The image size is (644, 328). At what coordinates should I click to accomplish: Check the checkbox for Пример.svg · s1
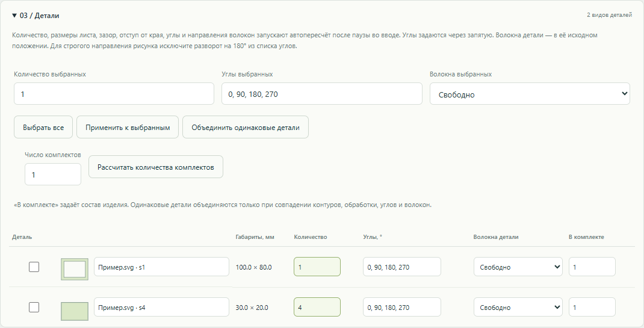coord(34,267)
